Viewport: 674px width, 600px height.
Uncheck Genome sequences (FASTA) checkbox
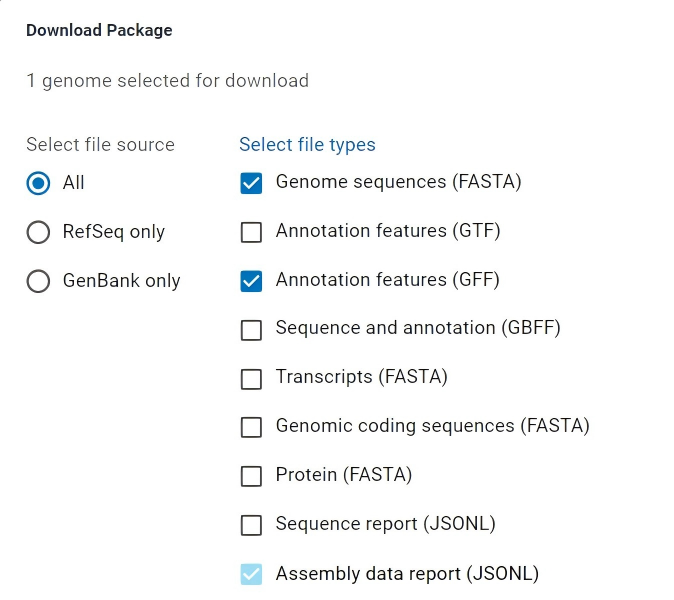coord(251,183)
